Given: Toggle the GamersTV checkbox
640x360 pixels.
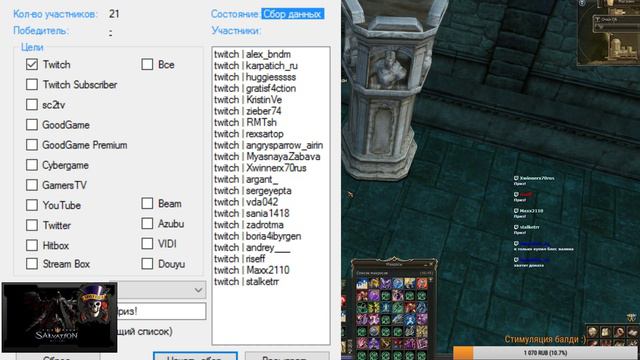Looking at the screenshot, I should (x=32, y=185).
